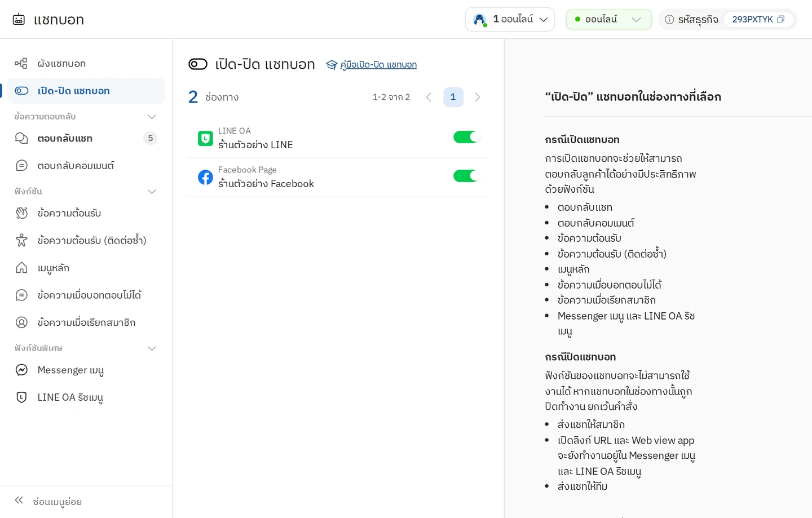Open เมนูหลัก menu item
This screenshot has height=518, width=812.
86,268
